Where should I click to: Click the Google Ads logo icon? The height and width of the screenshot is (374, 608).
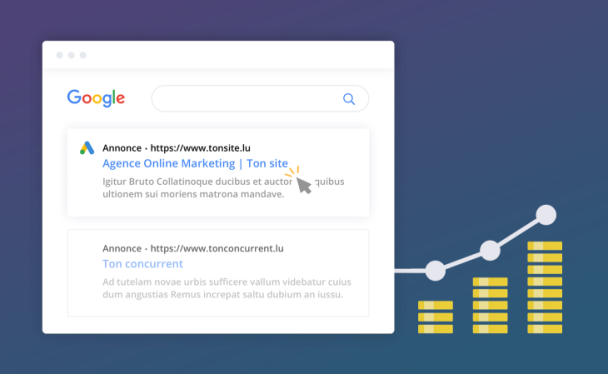point(87,148)
